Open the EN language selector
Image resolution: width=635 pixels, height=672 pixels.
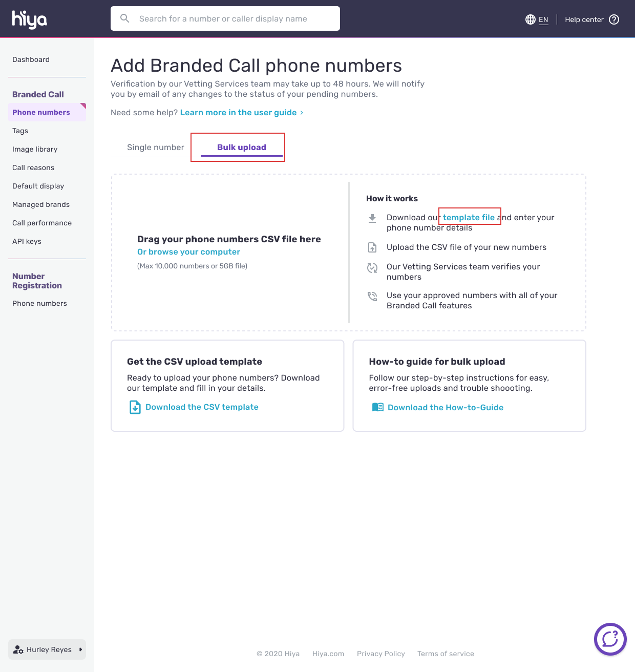click(x=543, y=19)
